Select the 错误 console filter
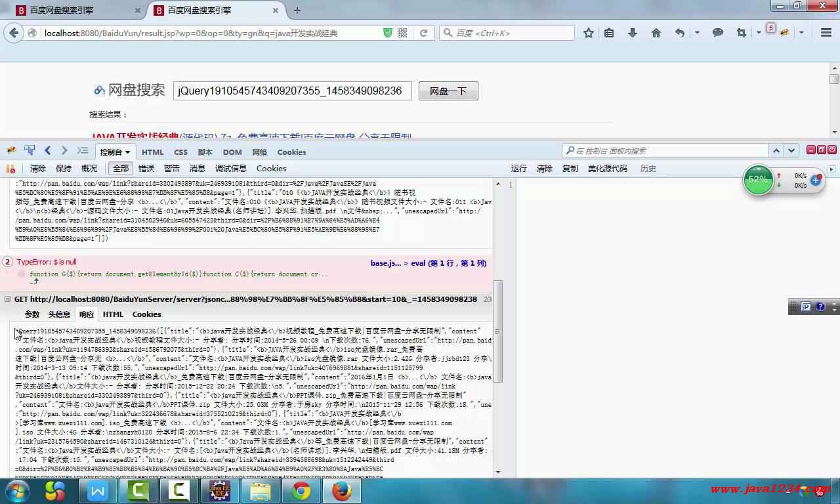The image size is (840, 504). [146, 169]
